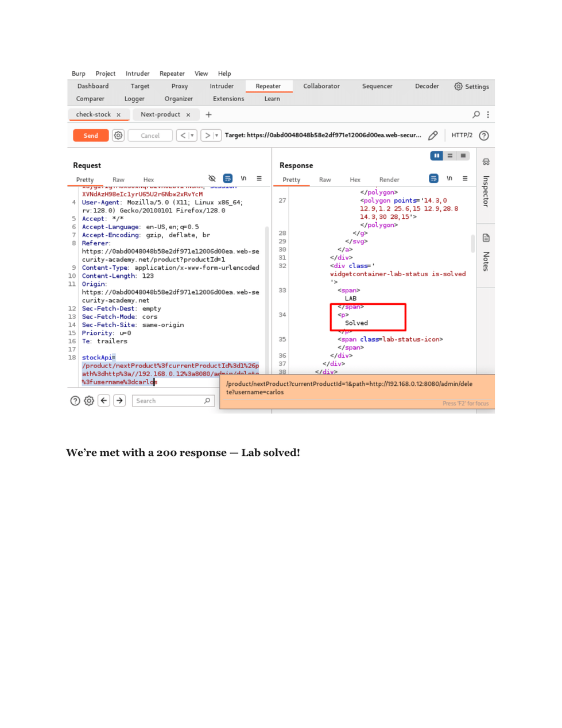Switch to the Comparer tab

(90, 99)
